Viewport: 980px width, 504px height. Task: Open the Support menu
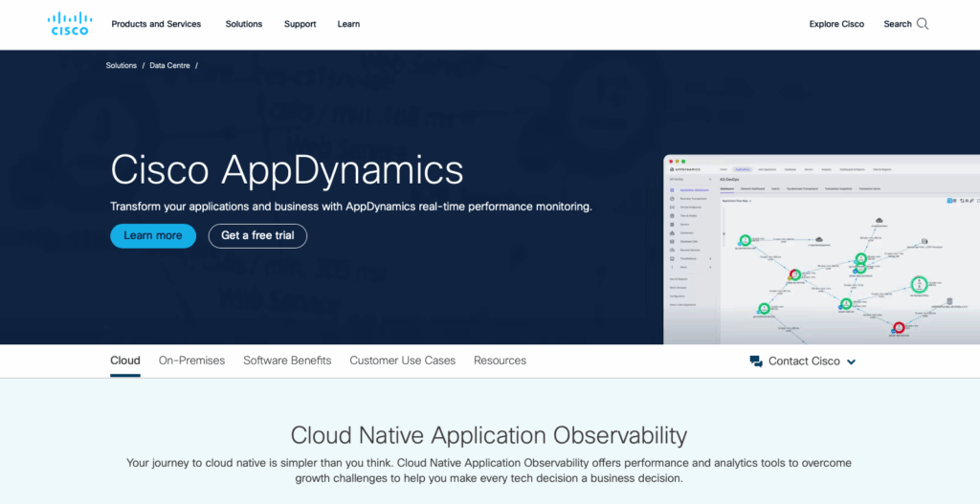[x=300, y=24]
